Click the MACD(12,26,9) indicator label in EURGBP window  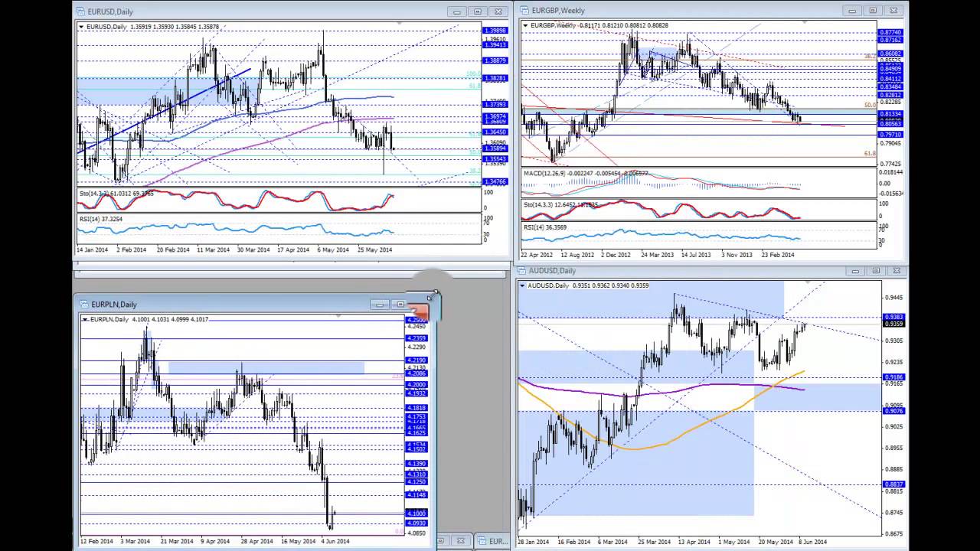coord(586,174)
